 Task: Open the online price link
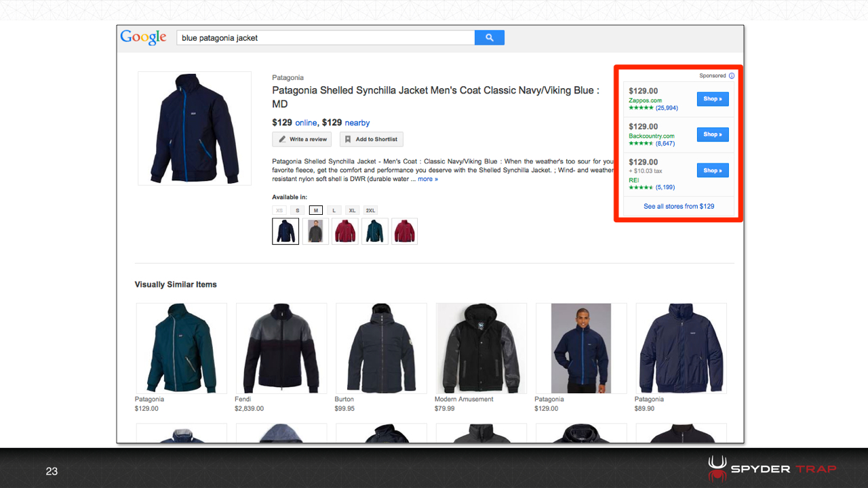[x=306, y=123]
